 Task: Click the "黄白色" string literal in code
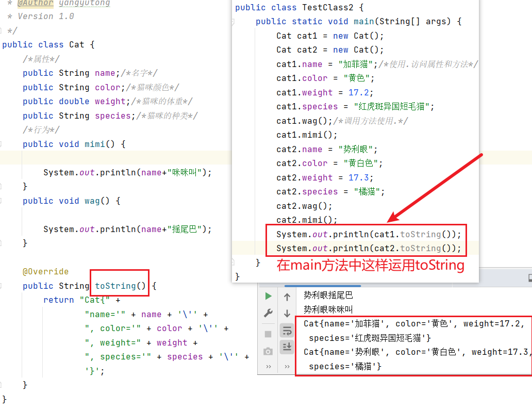click(x=361, y=163)
